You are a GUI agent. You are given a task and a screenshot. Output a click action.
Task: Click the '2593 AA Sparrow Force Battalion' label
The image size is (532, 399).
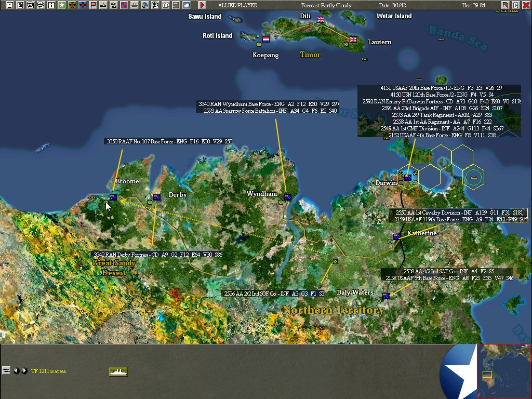270,111
